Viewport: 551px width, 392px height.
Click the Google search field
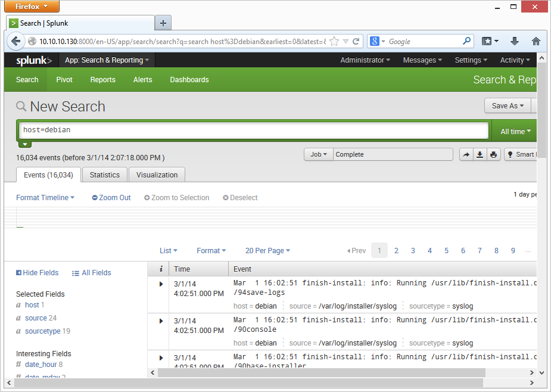tap(425, 42)
